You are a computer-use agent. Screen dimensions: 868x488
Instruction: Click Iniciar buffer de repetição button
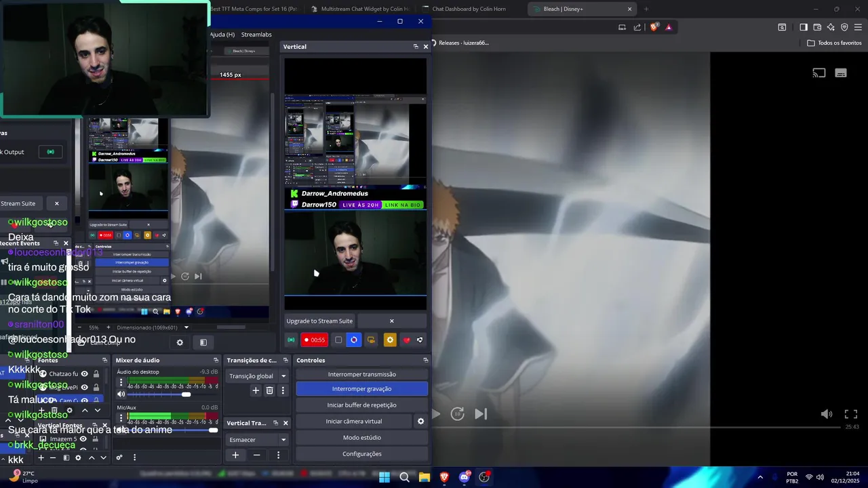click(x=362, y=405)
